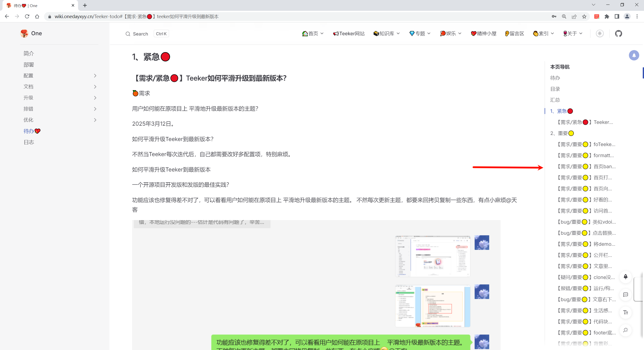Open the 娱乐 dropdown menu

coord(451,33)
